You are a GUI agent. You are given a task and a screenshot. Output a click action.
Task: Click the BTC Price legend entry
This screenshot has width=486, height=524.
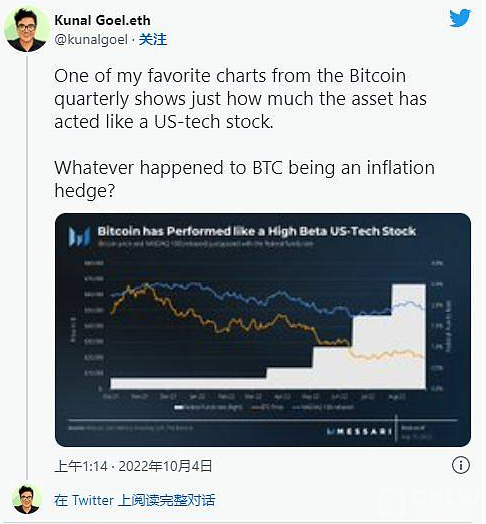pos(267,407)
